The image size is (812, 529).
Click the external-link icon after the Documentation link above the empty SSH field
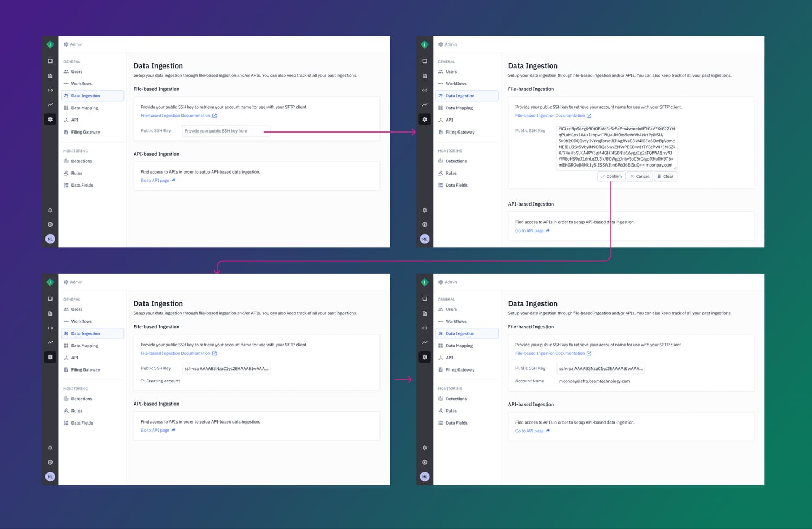[x=214, y=116]
